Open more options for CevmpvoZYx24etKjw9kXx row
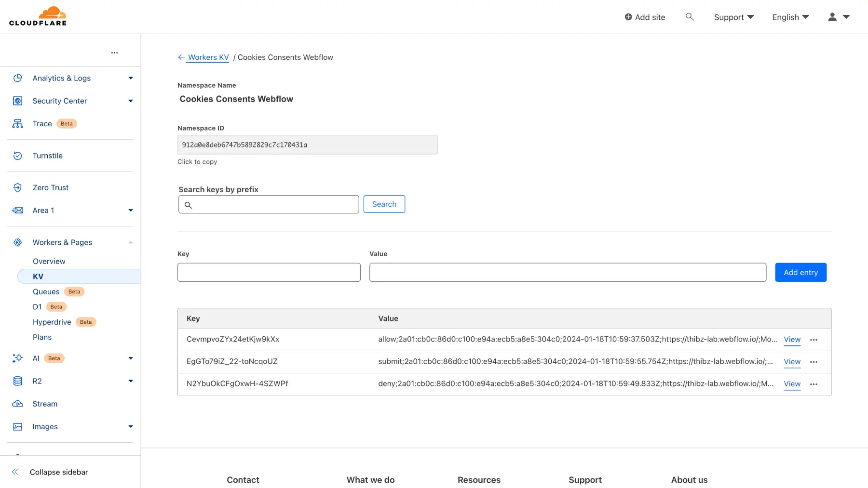The image size is (868, 488). point(814,340)
